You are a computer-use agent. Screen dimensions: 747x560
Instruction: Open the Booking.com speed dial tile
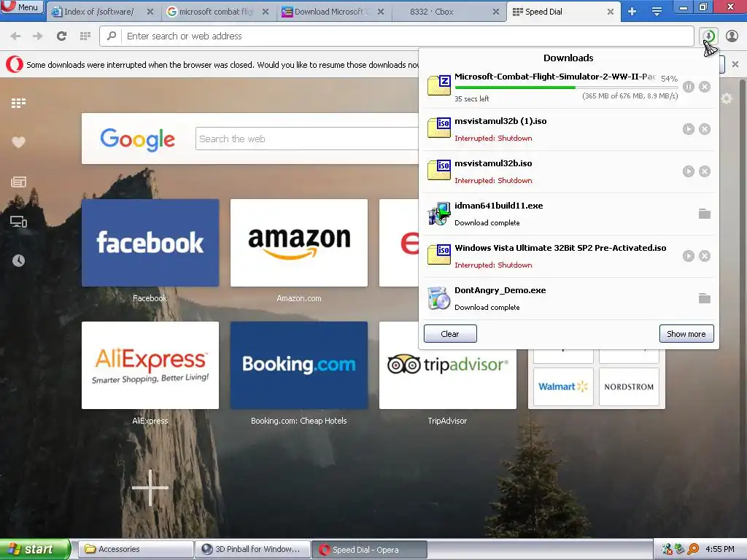(299, 365)
